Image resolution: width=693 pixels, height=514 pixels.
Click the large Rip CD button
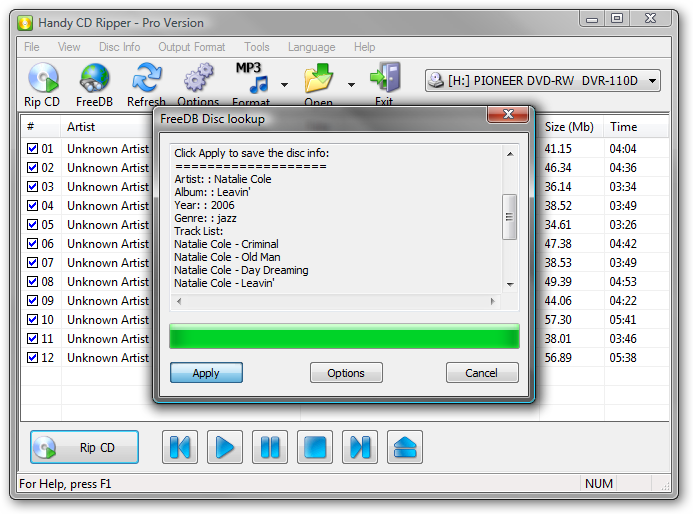[84, 447]
